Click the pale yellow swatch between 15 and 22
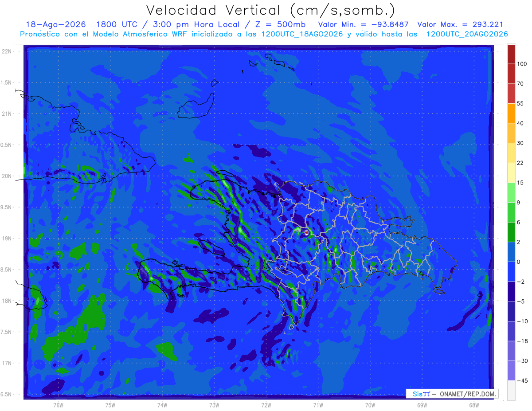Viewport: 532px width, 411px height. pos(511,172)
